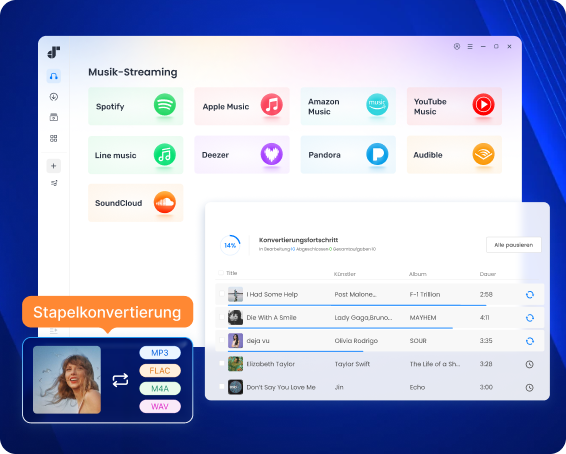Click the converting icon for Die With A Smile
This screenshot has height=454, width=566.
click(x=530, y=318)
